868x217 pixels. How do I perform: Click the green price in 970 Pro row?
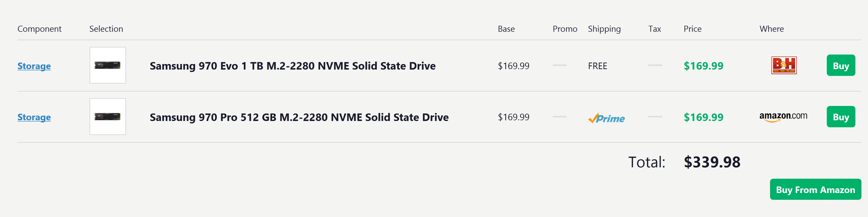point(703,117)
